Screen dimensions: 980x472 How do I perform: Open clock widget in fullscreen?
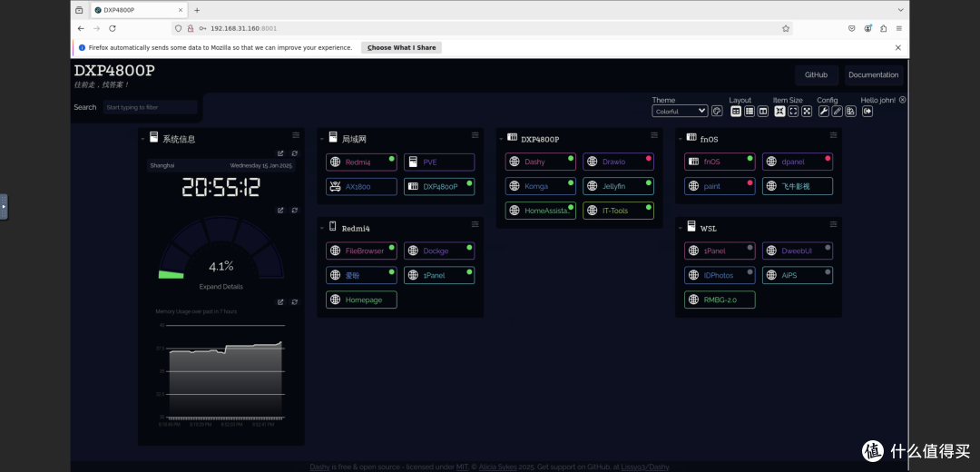280,153
